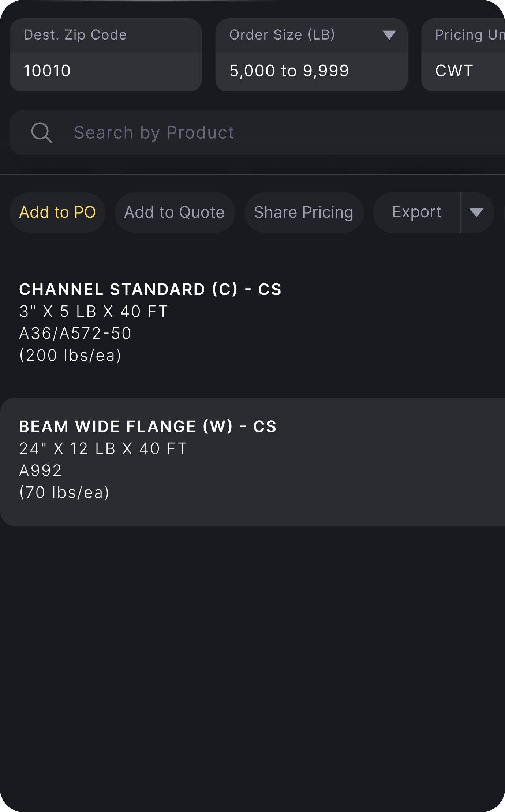Click the Dest. Zip Code label

(75, 35)
